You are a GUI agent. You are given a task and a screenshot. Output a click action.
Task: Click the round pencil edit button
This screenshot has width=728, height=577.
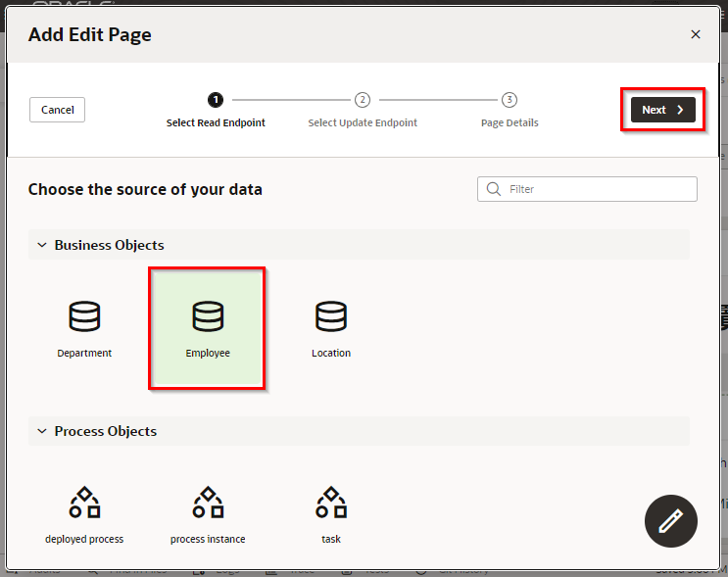(671, 521)
